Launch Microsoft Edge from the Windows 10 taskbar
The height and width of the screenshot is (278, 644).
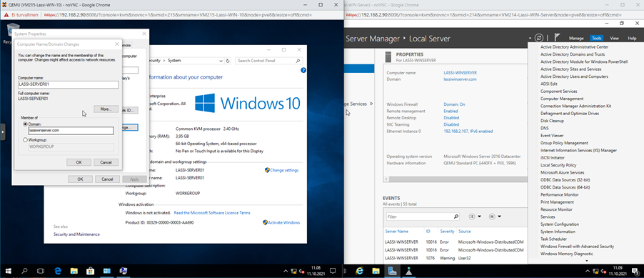coord(58,271)
